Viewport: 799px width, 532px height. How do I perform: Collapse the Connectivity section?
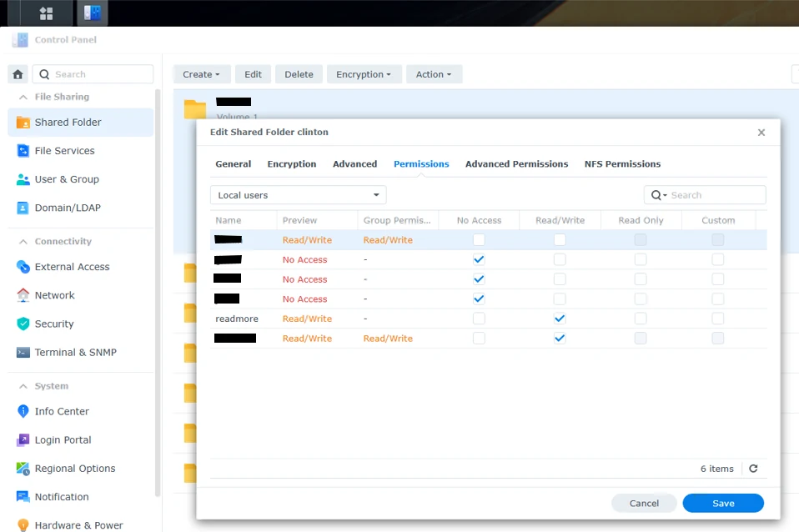tap(23, 242)
